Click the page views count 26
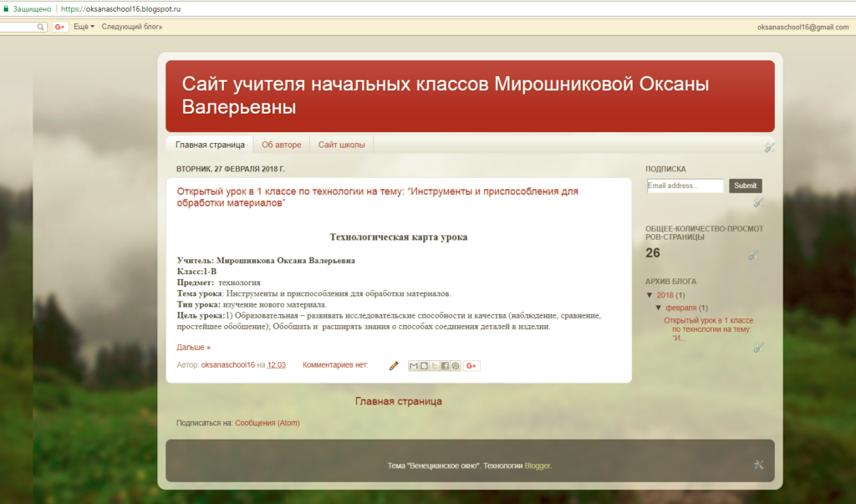Viewport: 856px width, 504px height. tap(652, 252)
